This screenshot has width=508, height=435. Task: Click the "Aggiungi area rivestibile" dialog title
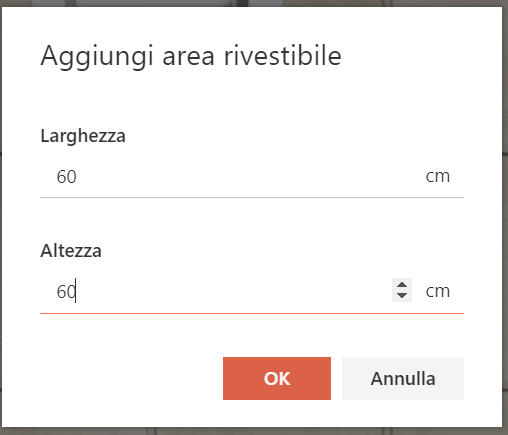click(x=191, y=56)
